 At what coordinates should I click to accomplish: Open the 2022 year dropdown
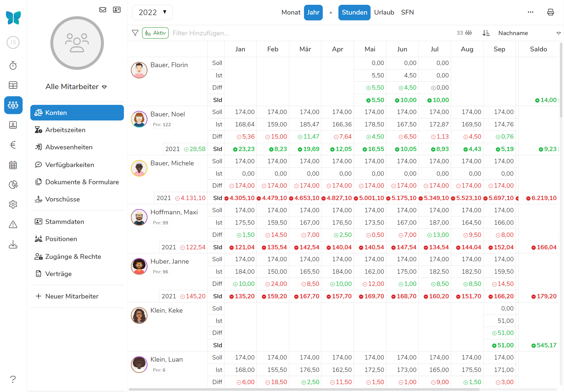[152, 12]
